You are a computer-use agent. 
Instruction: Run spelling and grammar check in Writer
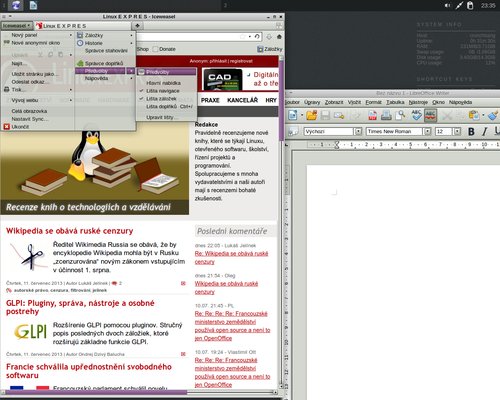click(x=416, y=115)
